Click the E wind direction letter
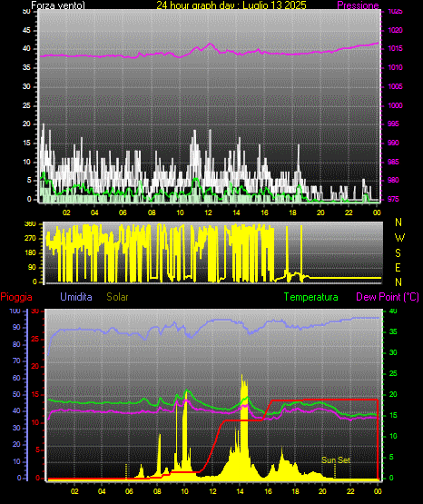 tap(398, 268)
